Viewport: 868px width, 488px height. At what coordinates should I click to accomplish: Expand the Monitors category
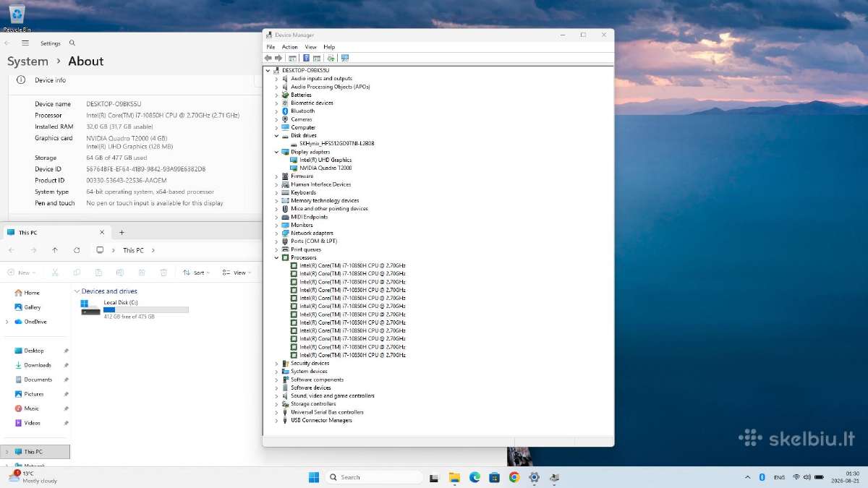276,225
